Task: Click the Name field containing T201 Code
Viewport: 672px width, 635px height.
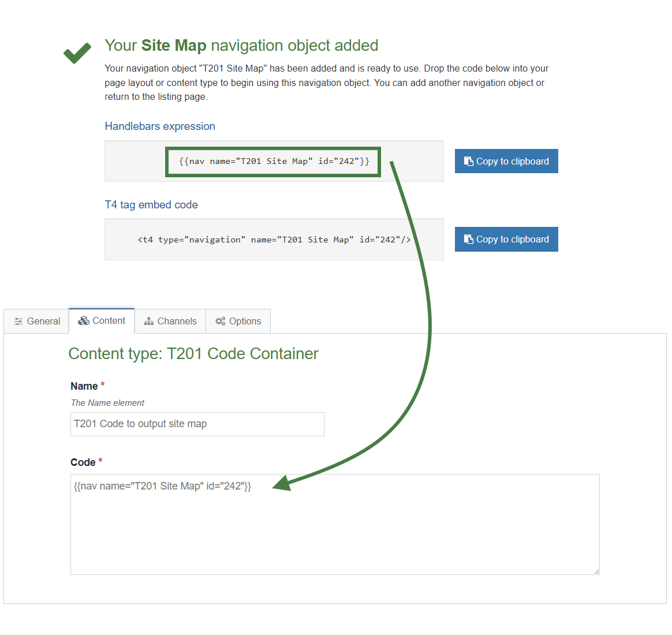Action: pyautogui.click(x=197, y=424)
